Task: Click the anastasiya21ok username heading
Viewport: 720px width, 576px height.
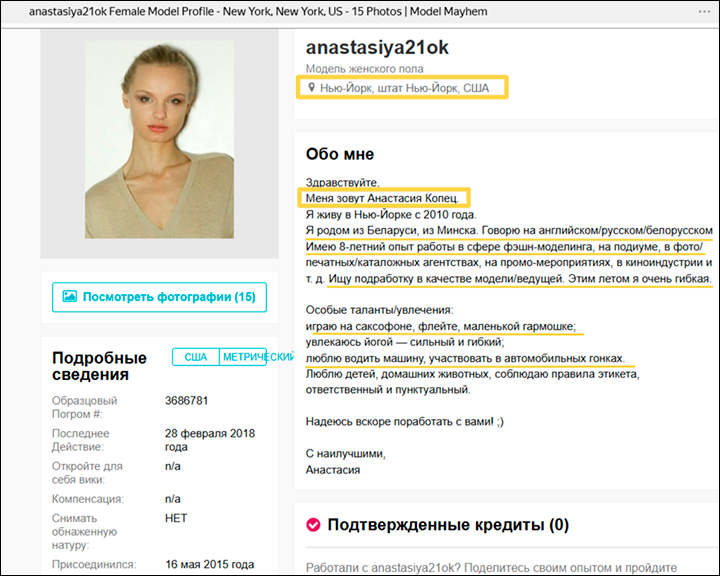Action: (377, 47)
